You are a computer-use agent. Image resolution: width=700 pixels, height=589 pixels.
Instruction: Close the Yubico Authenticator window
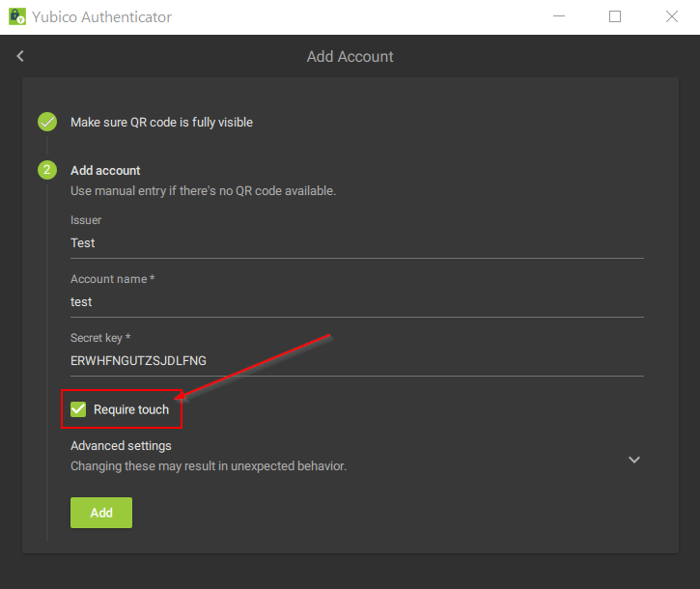coord(672,16)
